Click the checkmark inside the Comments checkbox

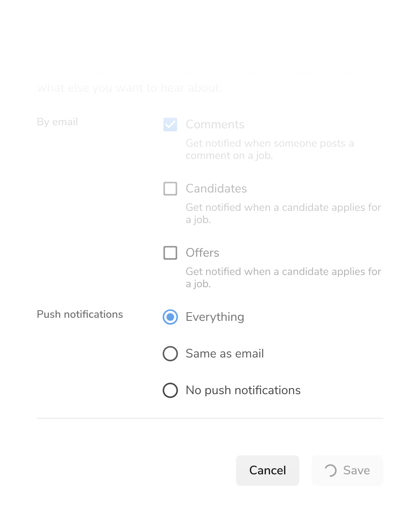170,125
